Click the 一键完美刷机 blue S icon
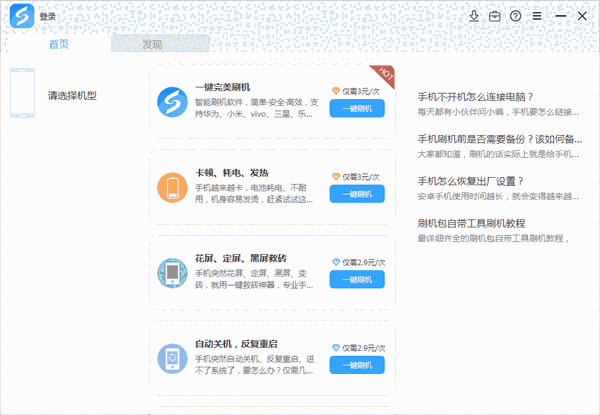This screenshot has width=600, height=415. 172,102
